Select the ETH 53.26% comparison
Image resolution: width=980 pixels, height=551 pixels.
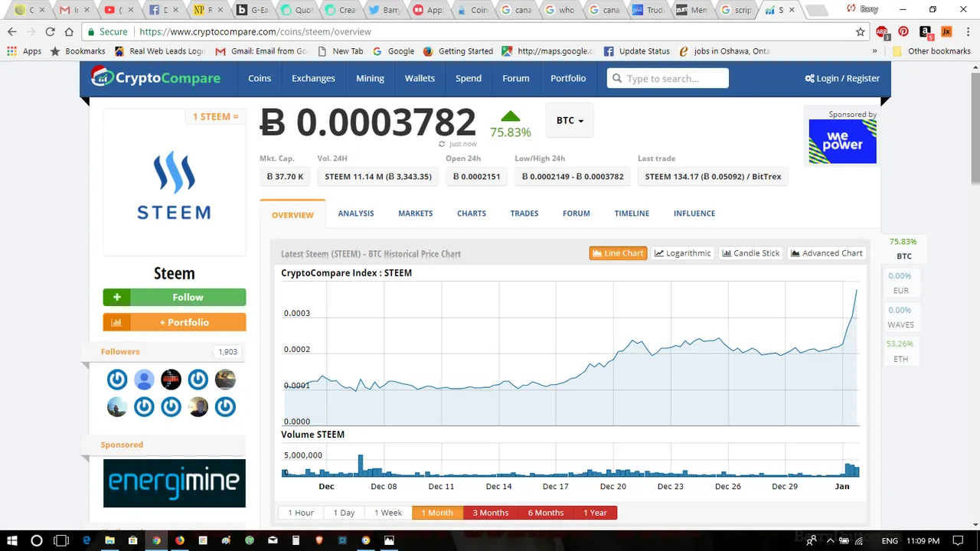900,351
